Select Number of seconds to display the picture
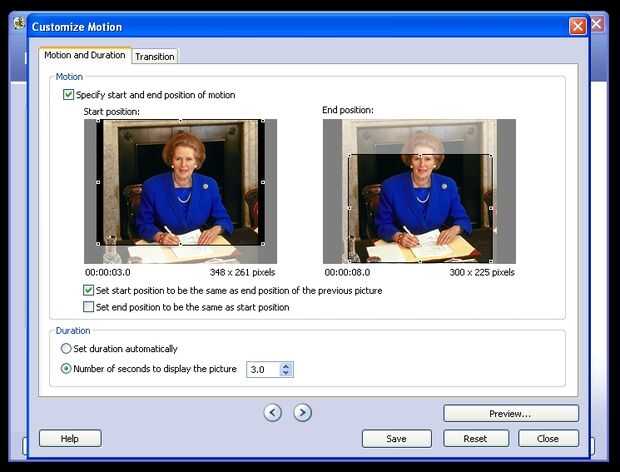Image resolution: width=620 pixels, height=472 pixels. (66, 369)
